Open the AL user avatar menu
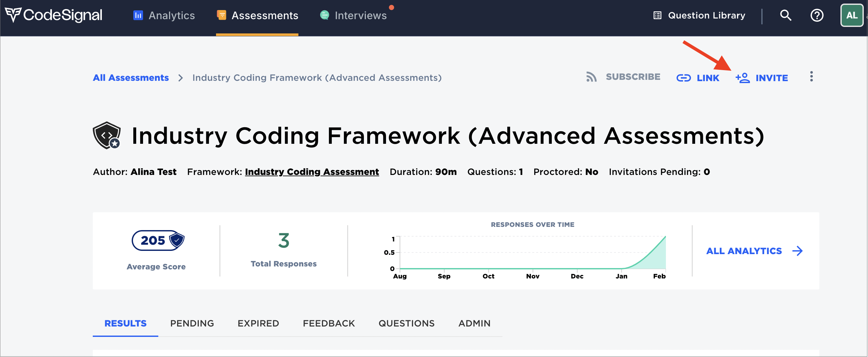Viewport: 868px width, 357px height. [851, 15]
